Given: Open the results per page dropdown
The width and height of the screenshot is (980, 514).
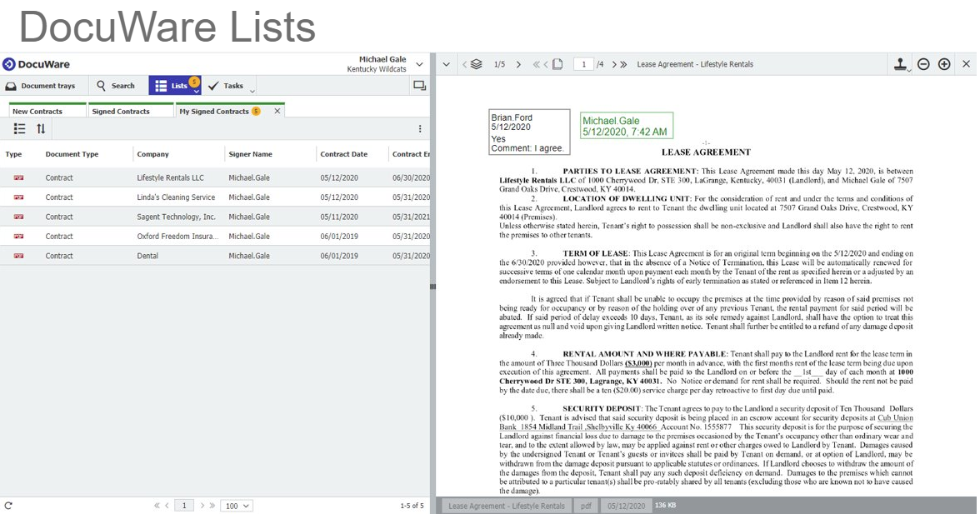Looking at the screenshot, I should tap(236, 506).
